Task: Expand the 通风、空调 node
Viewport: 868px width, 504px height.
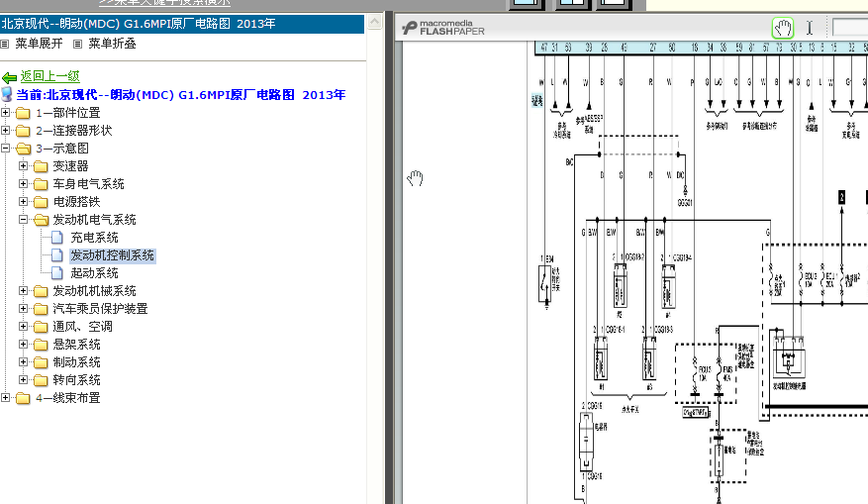Action: [x=23, y=326]
